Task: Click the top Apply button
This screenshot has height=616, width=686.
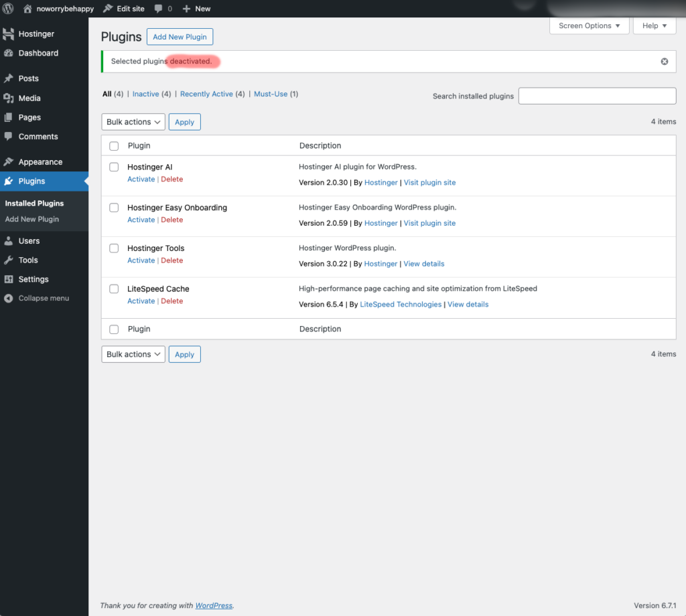Action: (184, 122)
